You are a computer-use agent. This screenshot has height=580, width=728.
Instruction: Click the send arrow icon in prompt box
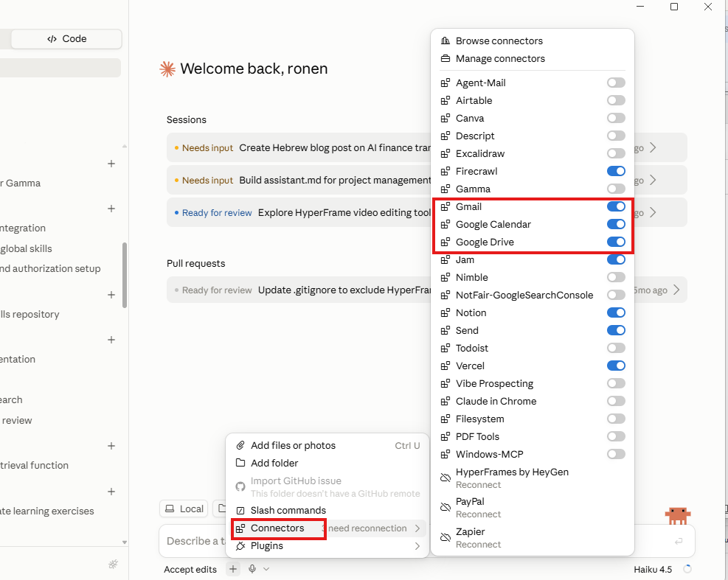click(x=679, y=541)
